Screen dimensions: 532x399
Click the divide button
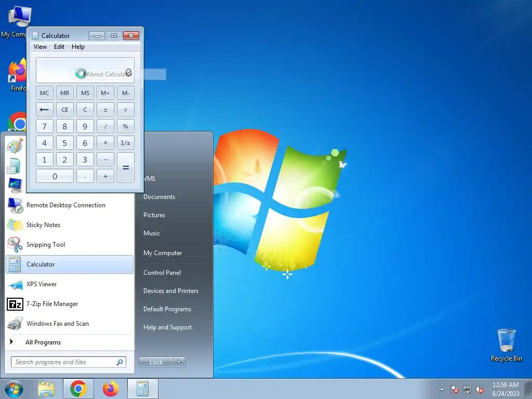[105, 126]
